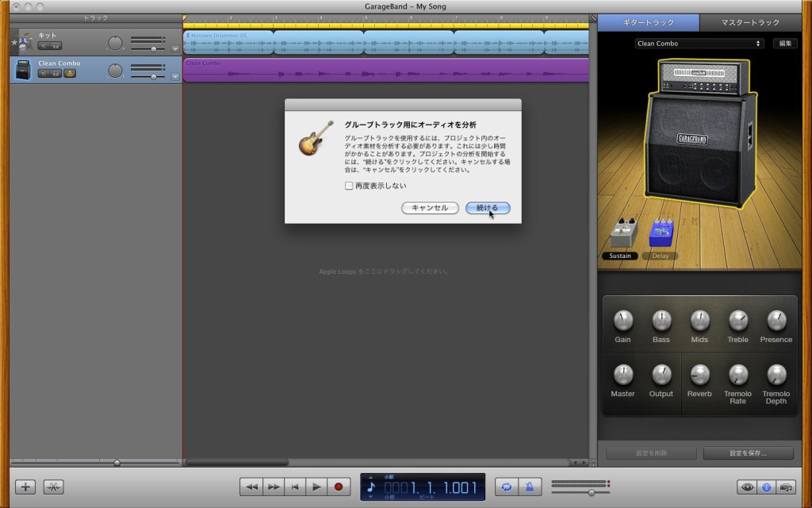Select the drum kit track icon
The width and height of the screenshot is (812, 508).
pos(25,43)
